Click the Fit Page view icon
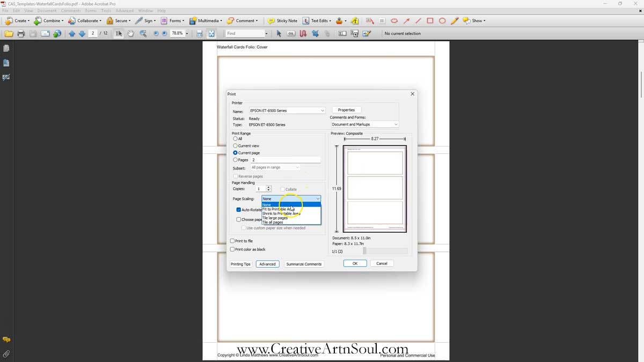Screen dimensions: 644x362 click(211, 33)
